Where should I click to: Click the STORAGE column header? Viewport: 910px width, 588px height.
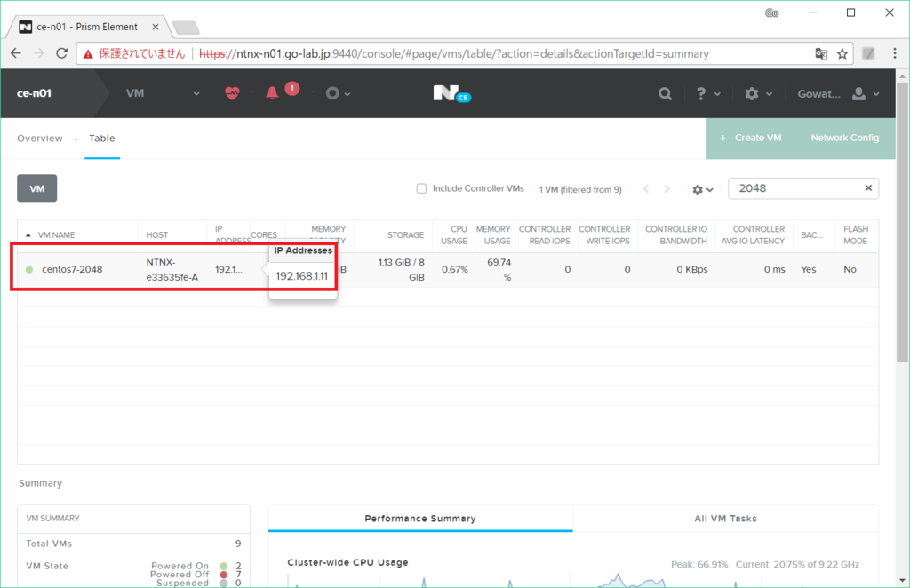point(405,234)
